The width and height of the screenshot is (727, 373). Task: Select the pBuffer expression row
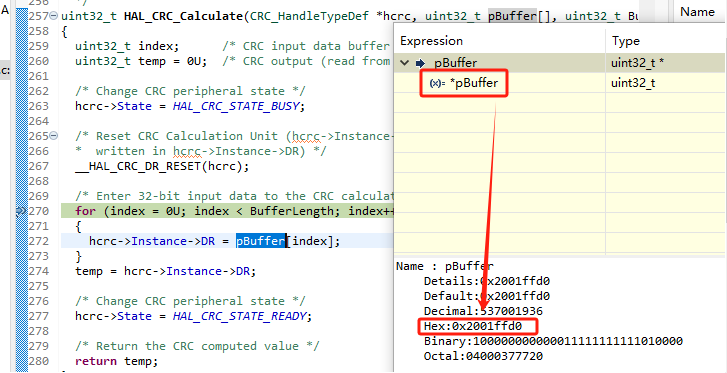(559, 63)
